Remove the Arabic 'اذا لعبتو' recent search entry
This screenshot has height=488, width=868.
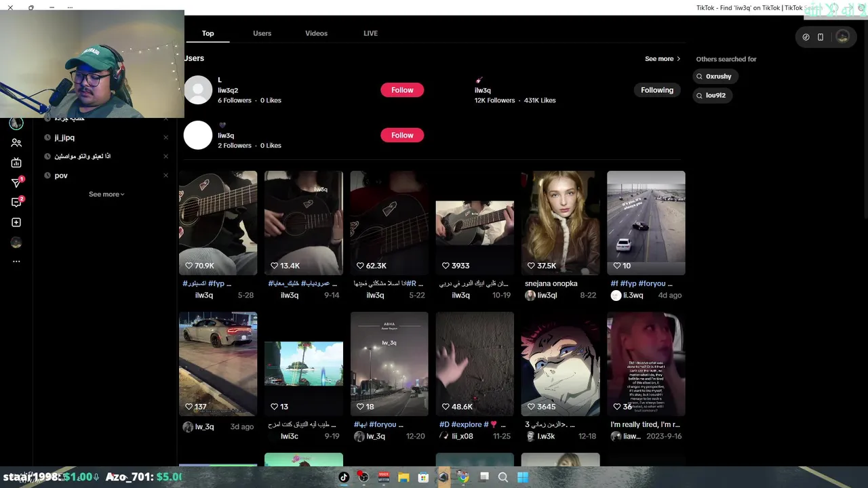pyautogui.click(x=165, y=157)
